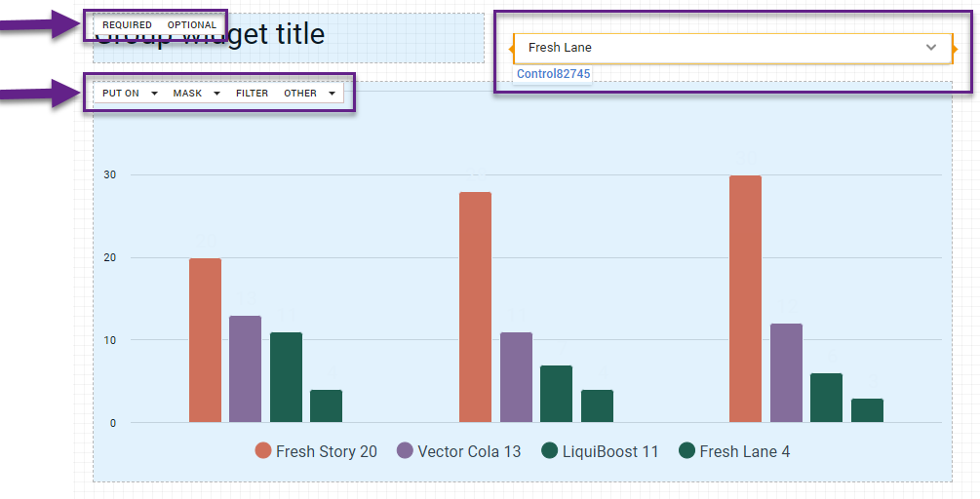Toggle the Fresh Story 20 legend label
980x499 pixels.
[326, 451]
